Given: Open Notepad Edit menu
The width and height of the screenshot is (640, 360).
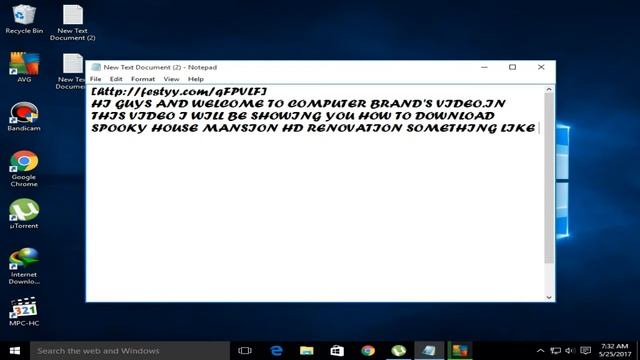Looking at the screenshot, I should point(116,79).
